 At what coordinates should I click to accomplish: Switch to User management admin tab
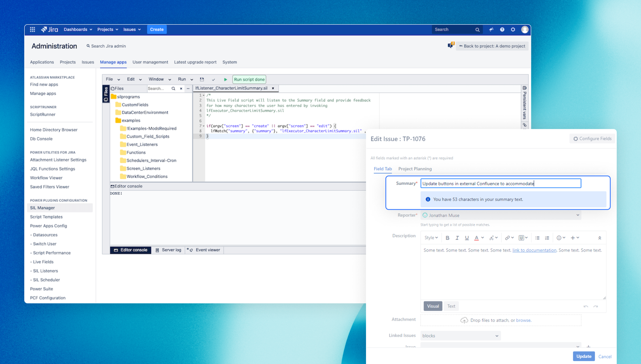150,62
